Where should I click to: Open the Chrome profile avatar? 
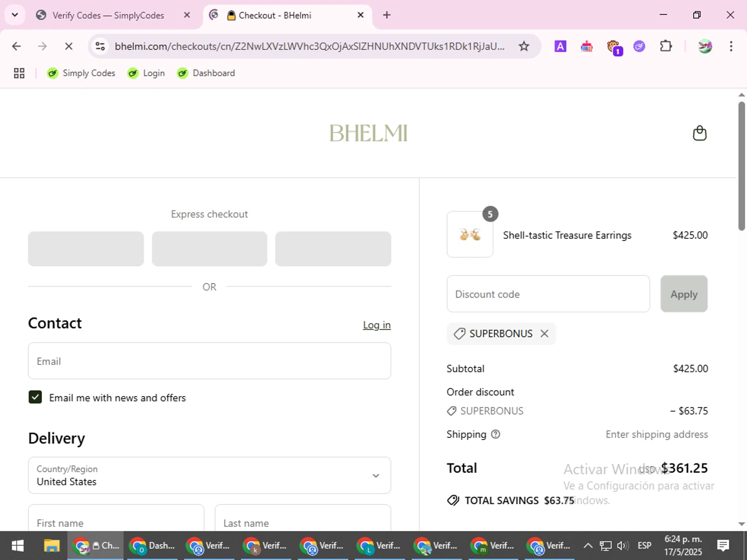(x=705, y=46)
